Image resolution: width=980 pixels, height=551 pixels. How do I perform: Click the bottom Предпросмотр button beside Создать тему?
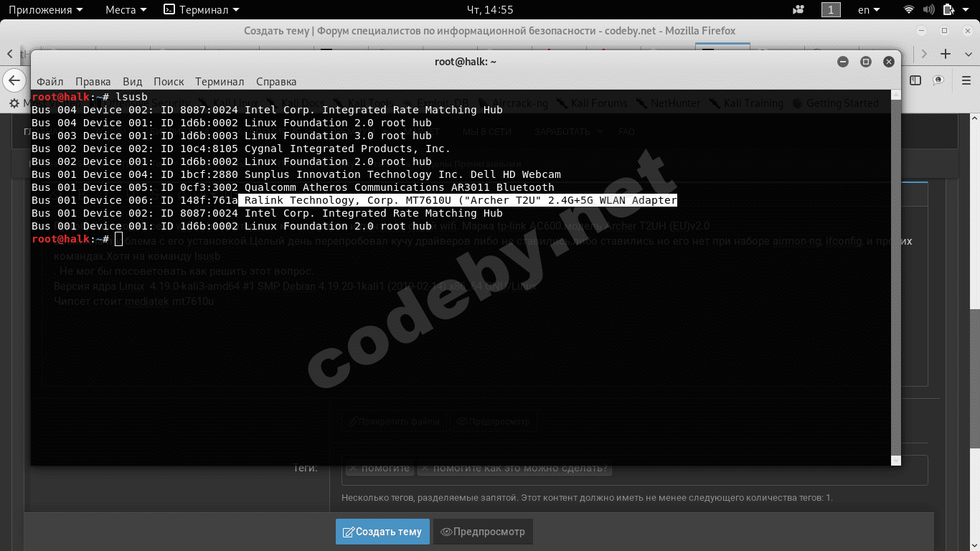(x=483, y=532)
